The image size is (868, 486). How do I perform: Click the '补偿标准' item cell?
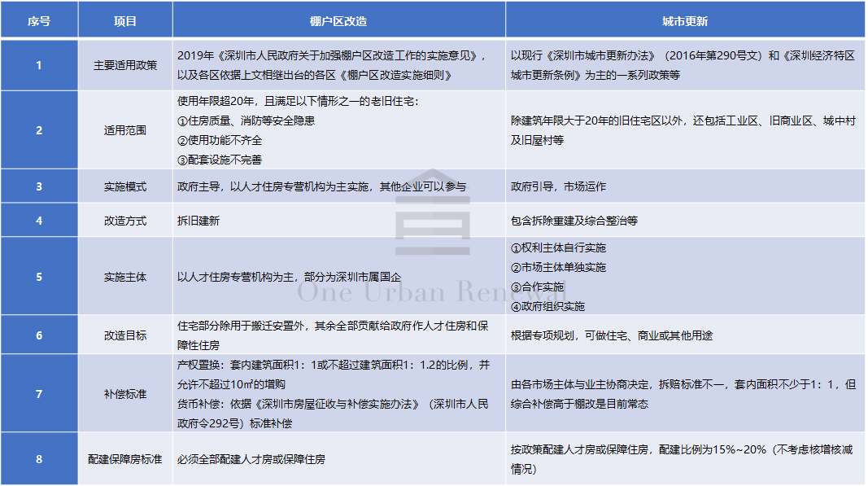pos(125,393)
